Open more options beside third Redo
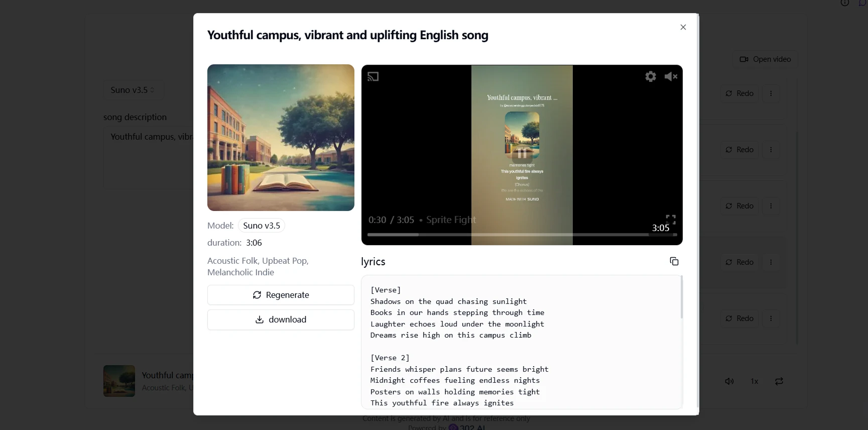Screen dimensions: 868x430 pos(771,206)
